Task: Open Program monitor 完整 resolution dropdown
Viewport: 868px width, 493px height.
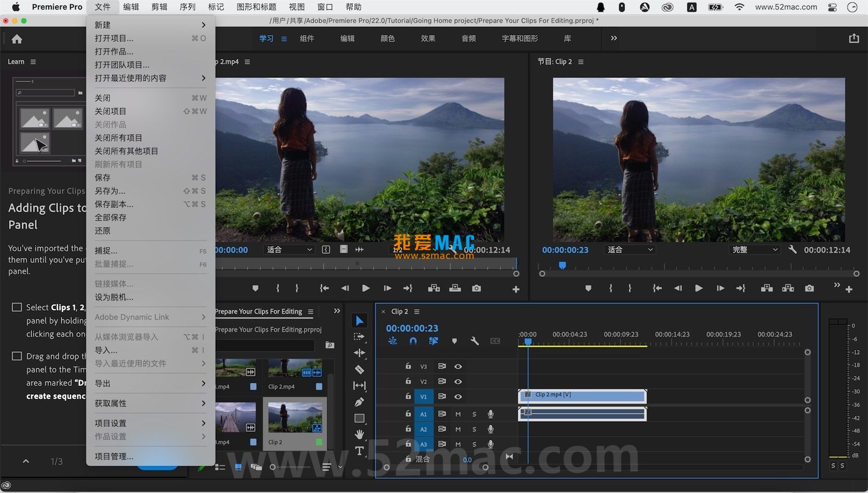Action: (x=755, y=250)
